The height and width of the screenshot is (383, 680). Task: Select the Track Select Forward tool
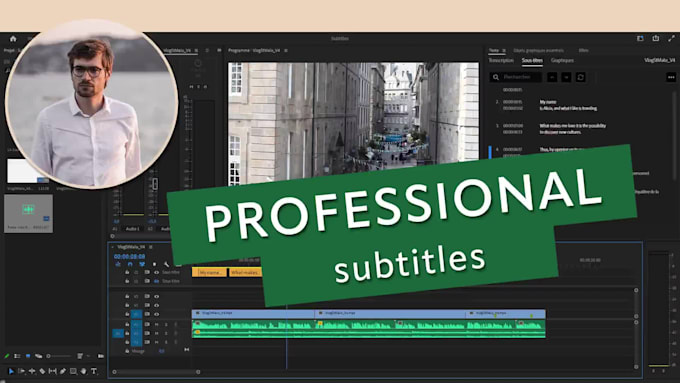coord(21,371)
